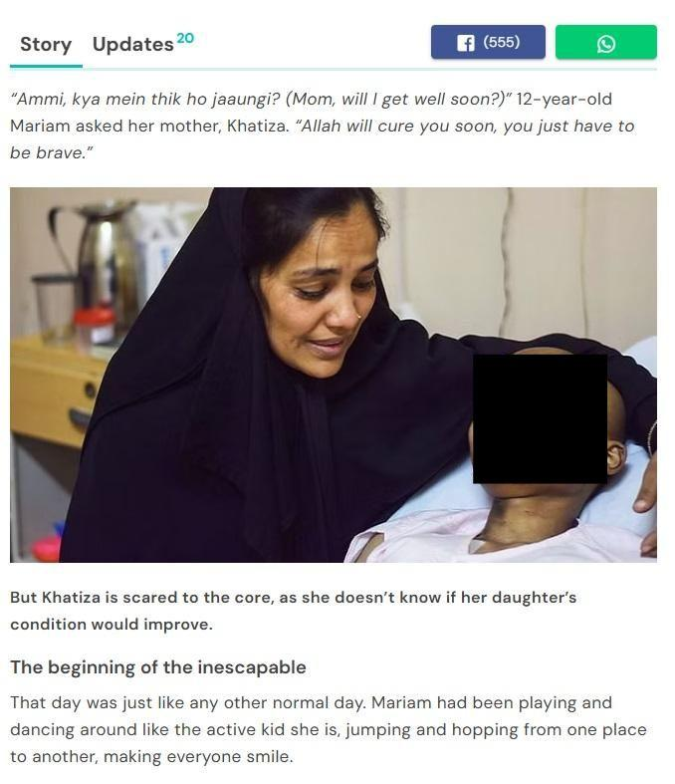Image resolution: width=675 pixels, height=784 pixels.
Task: Open the Updates tab
Action: (132, 45)
